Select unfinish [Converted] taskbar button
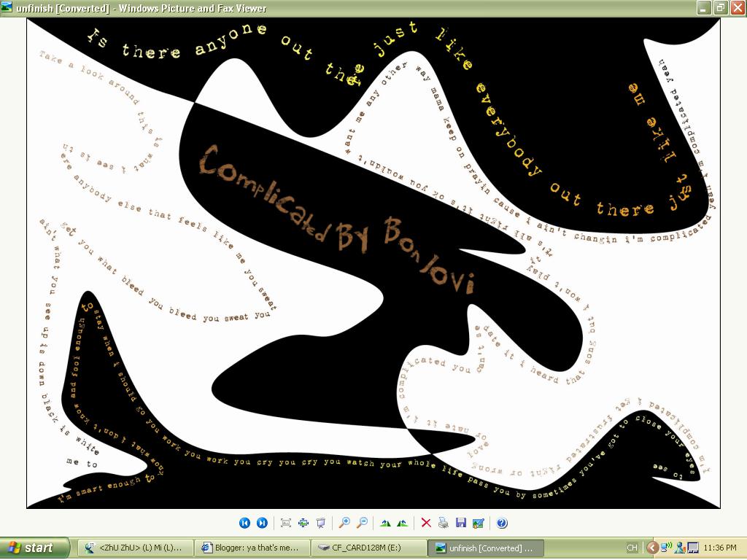The height and width of the screenshot is (560, 747). pos(486,548)
